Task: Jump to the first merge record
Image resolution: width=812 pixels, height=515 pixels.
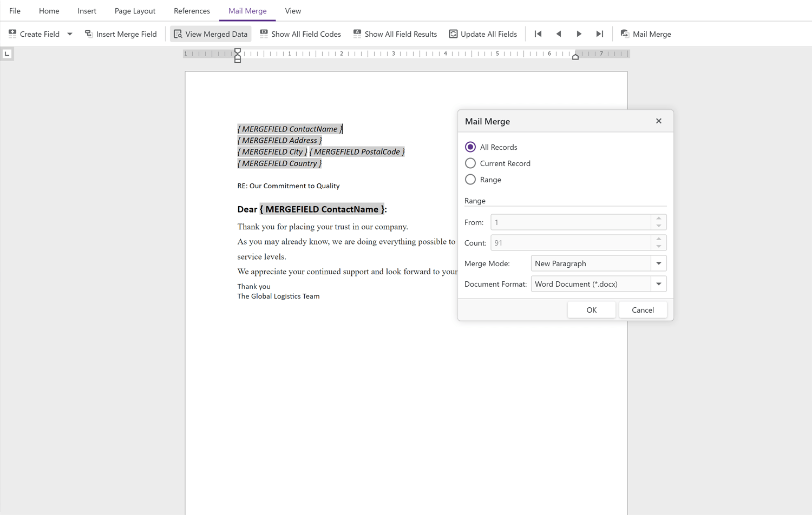Action: coord(538,34)
